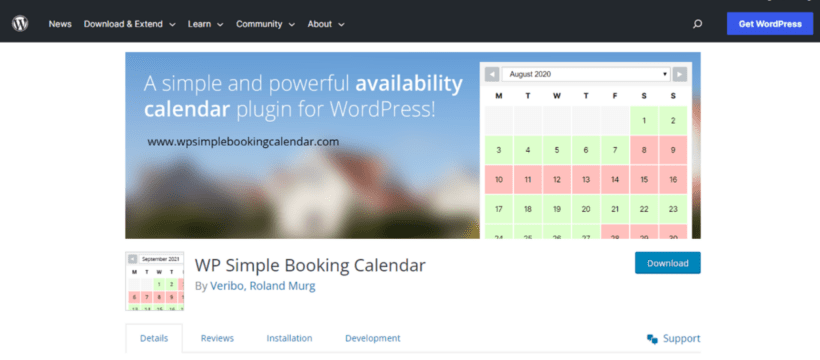
Task: Go to next month arrow in banner calendar
Action: click(679, 74)
